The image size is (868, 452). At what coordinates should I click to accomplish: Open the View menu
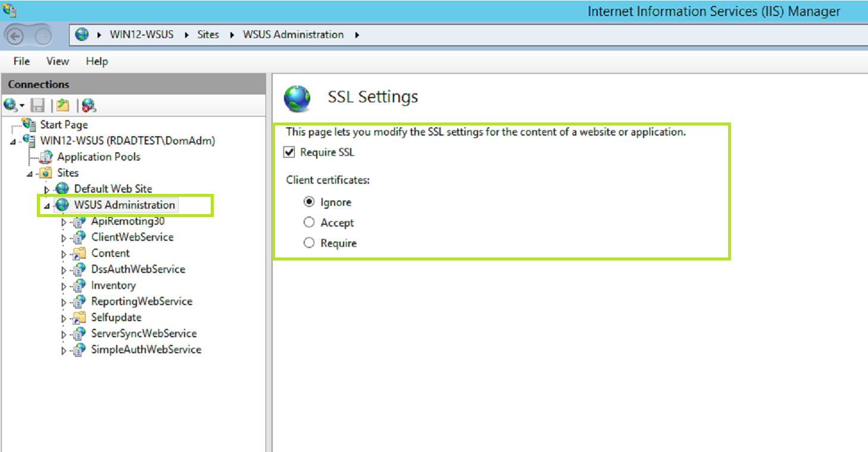(58, 61)
